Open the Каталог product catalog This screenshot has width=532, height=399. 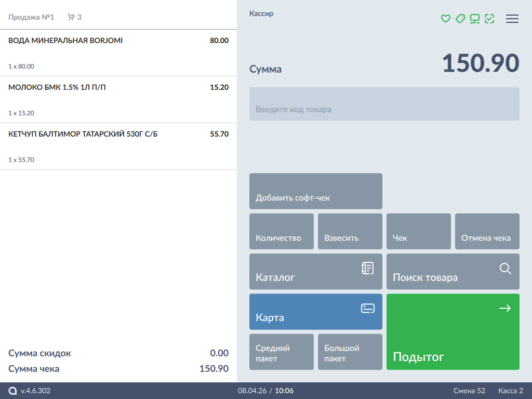[315, 271]
